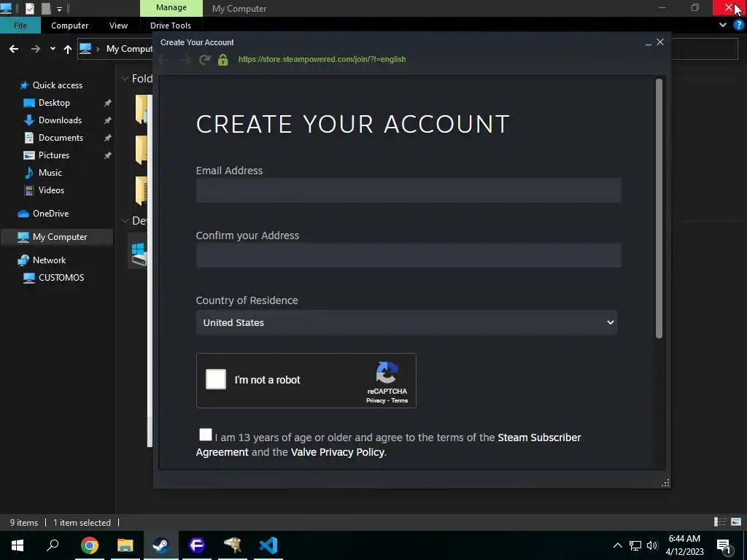Image resolution: width=747 pixels, height=560 pixels.
Task: Click the reCAPTCHA Privacy link
Action: (376, 400)
